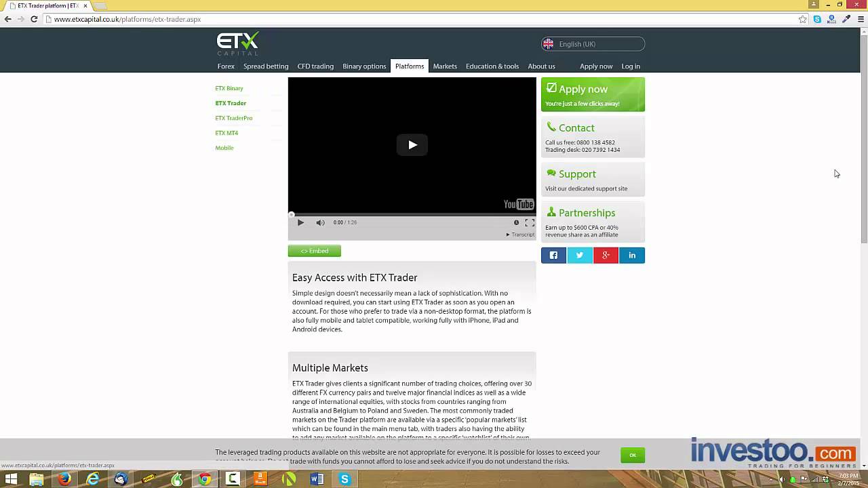Screen dimensions: 868x488
Task: Switch the video to fullscreen
Action: pyautogui.click(x=530, y=222)
